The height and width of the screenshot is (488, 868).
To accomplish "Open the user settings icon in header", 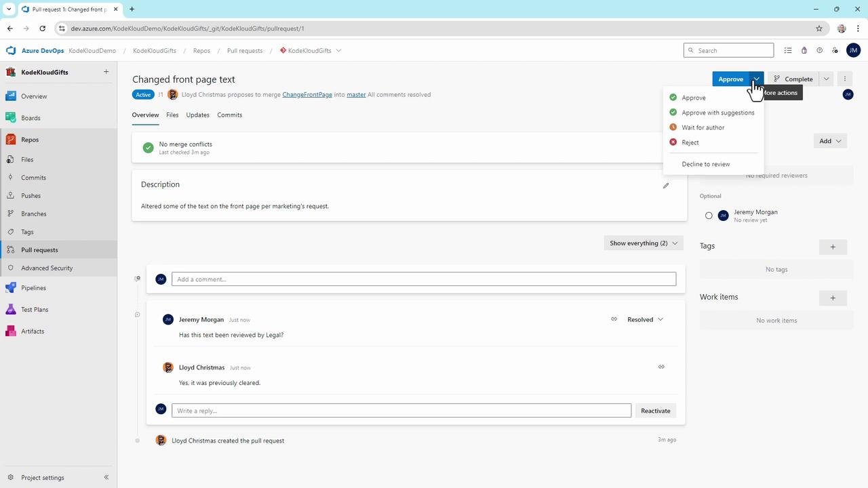I will [x=835, y=50].
